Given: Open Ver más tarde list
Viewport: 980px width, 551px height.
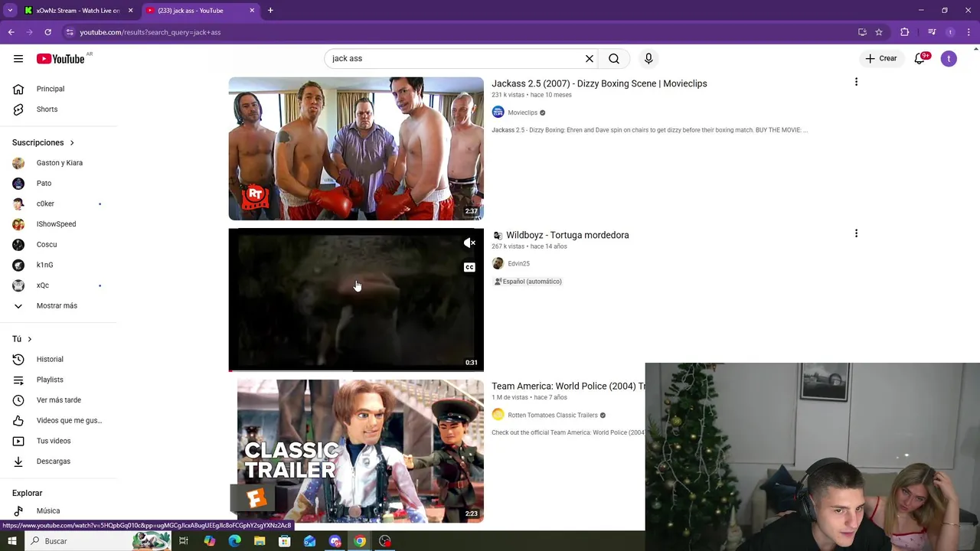Looking at the screenshot, I should pos(59,399).
